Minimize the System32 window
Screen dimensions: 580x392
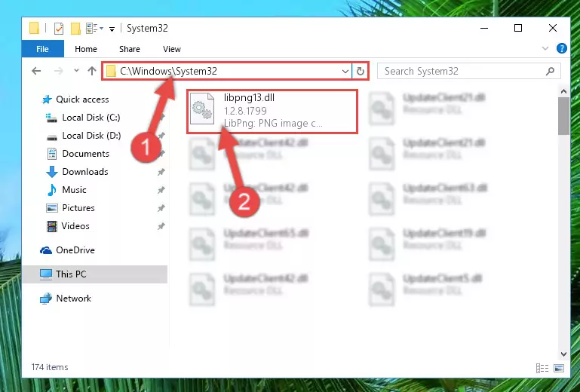coord(483,28)
